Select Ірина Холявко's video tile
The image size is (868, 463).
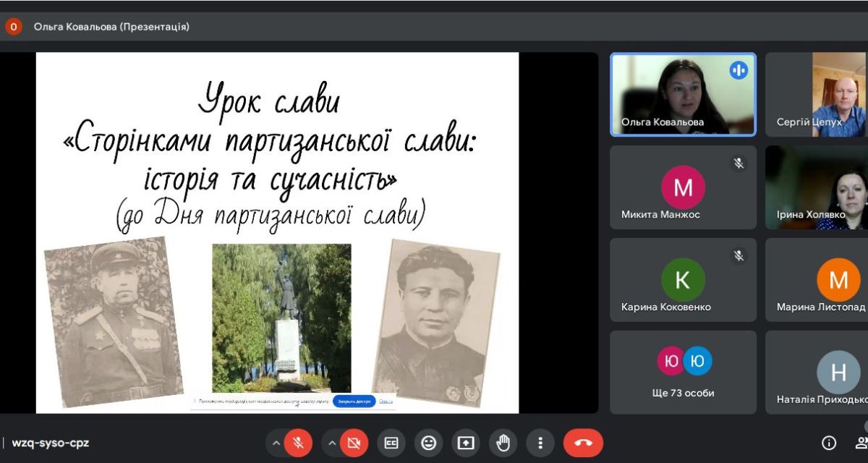(817, 187)
